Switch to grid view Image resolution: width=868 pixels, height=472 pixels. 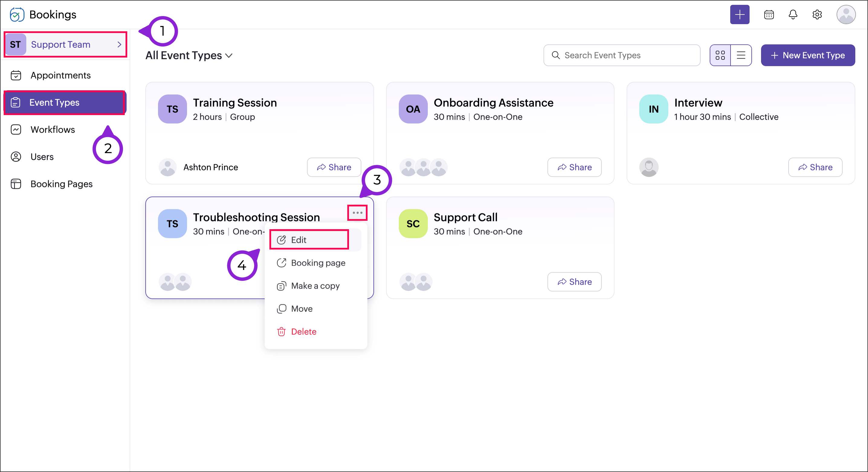pos(720,55)
